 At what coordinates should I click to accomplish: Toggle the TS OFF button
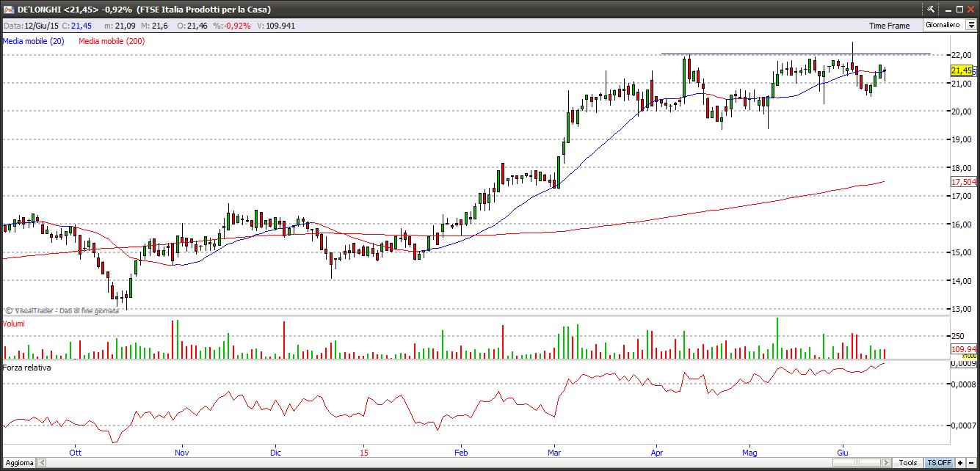click(939, 463)
